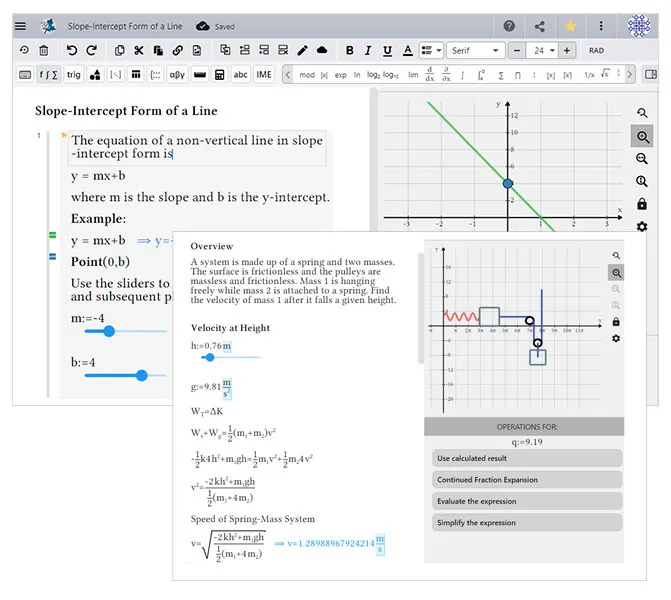Click the shapes palette icon
The width and height of the screenshot is (671, 600).
point(95,75)
